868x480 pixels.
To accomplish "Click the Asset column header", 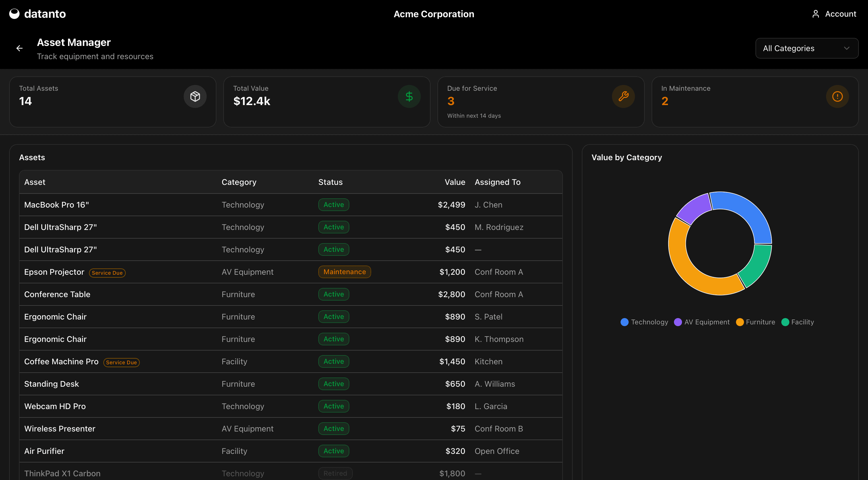I will click(x=34, y=182).
